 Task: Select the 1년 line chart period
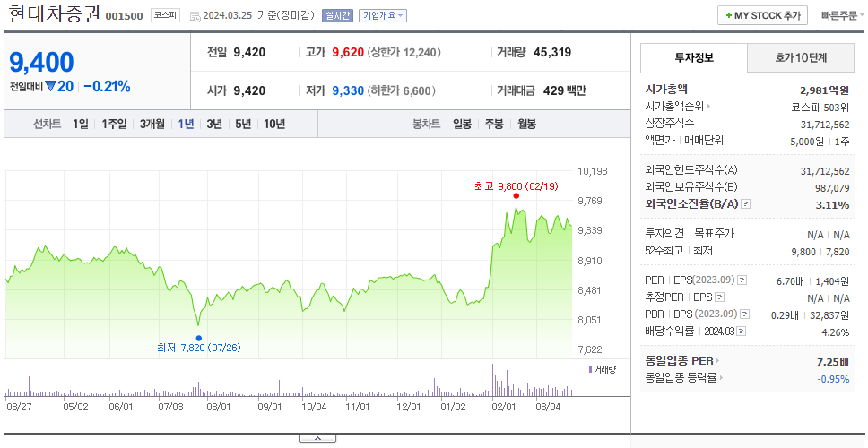point(186,124)
